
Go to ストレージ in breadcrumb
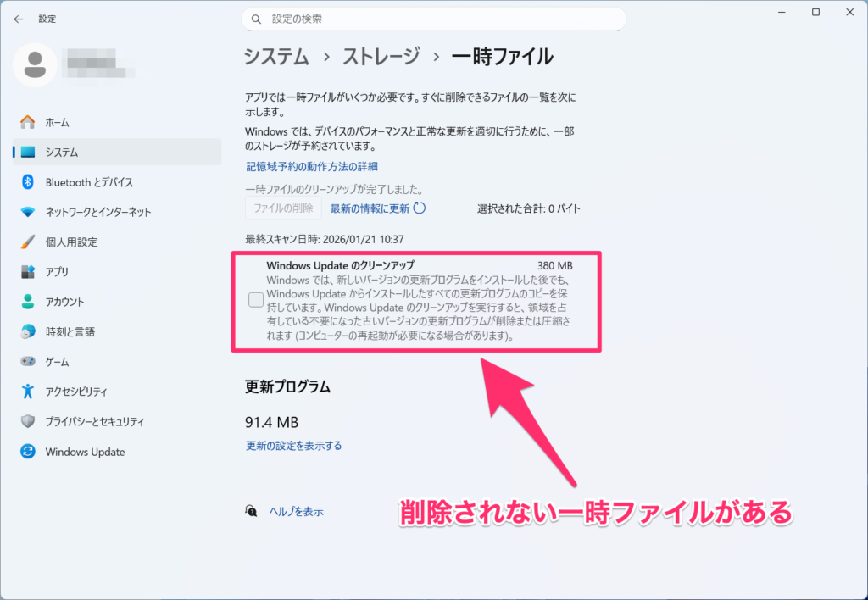pos(381,57)
